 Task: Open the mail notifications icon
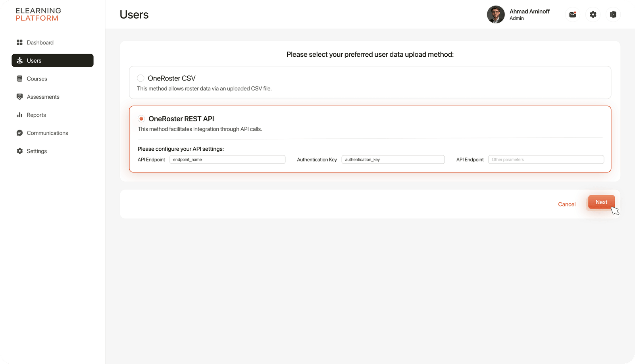pyautogui.click(x=573, y=15)
